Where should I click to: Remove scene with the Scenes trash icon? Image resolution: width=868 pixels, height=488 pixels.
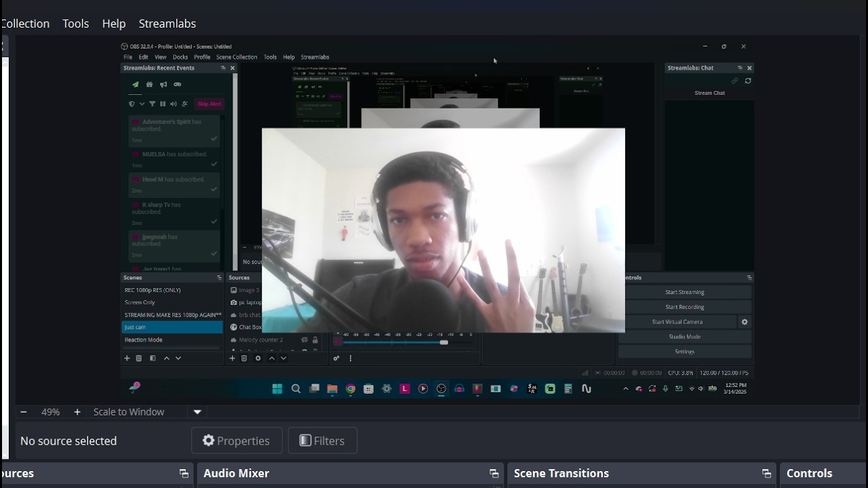click(x=139, y=358)
